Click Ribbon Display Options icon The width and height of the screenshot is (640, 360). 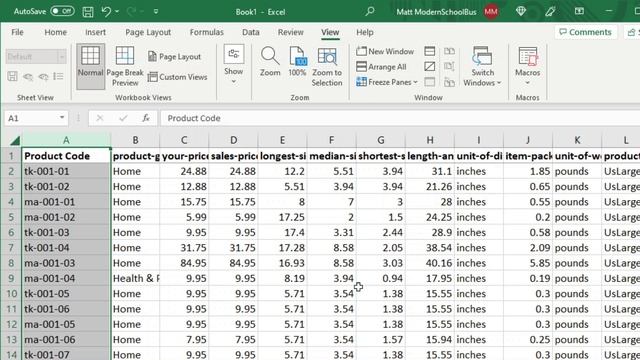[x=579, y=11]
